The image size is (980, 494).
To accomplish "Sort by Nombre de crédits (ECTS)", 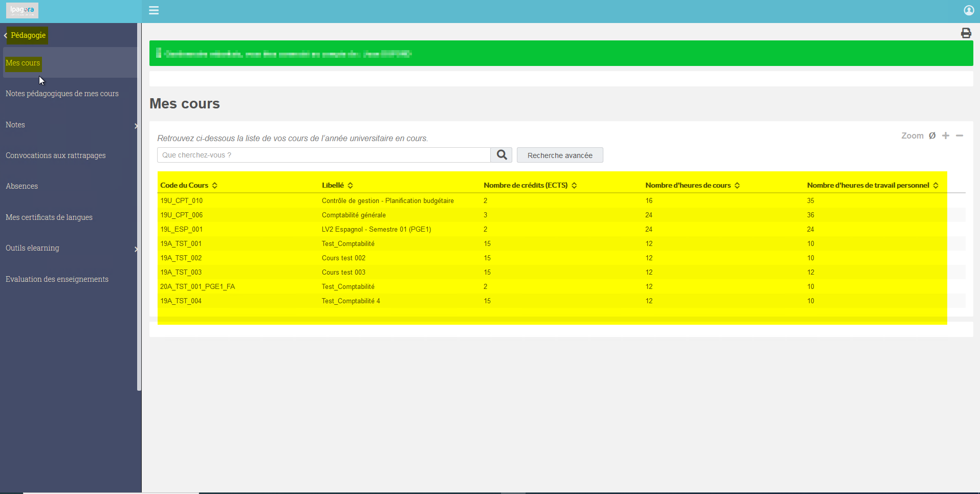I will (530, 185).
